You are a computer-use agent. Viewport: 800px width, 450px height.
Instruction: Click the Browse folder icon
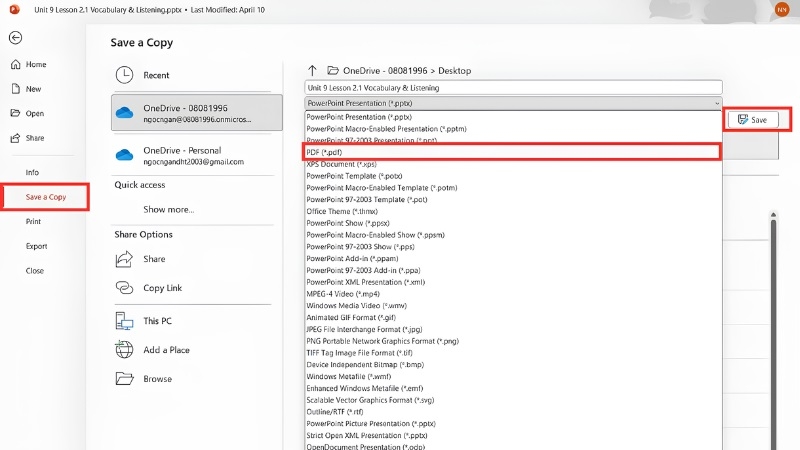coord(124,379)
